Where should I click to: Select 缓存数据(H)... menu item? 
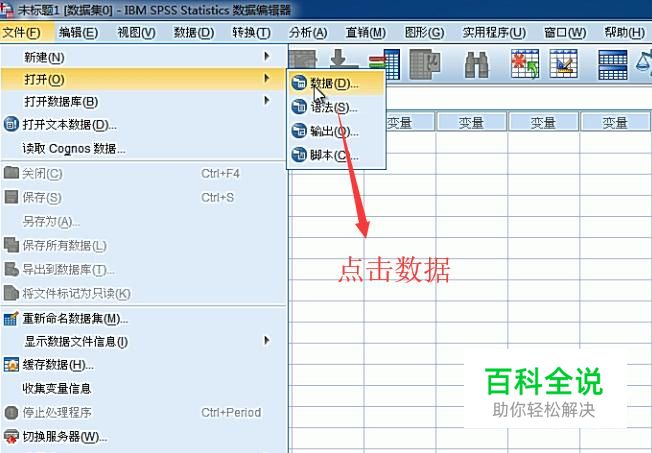coord(144,365)
